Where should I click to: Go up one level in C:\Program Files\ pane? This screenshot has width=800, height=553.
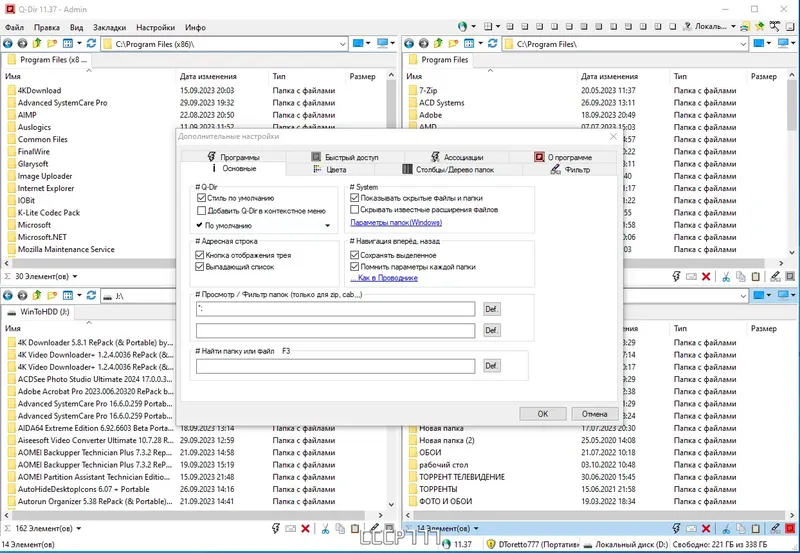tap(438, 43)
